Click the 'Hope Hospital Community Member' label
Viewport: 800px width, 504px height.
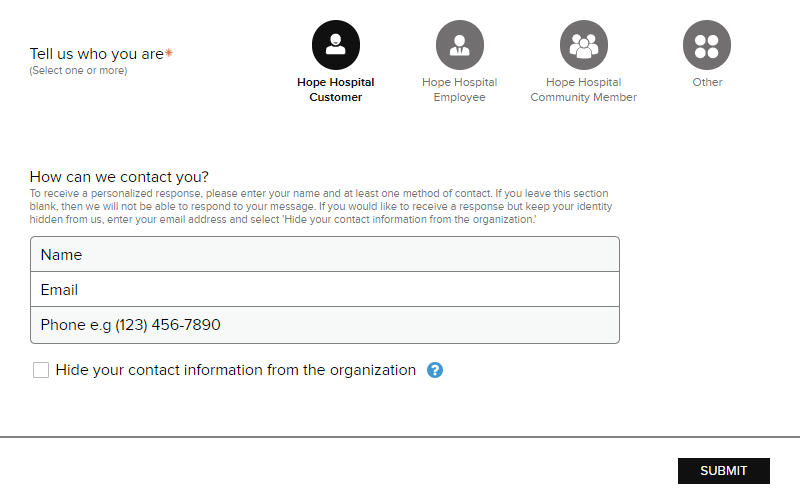click(x=584, y=90)
